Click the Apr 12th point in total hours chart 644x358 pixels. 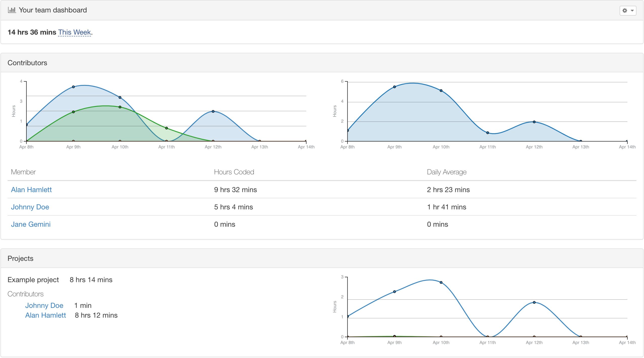(534, 122)
